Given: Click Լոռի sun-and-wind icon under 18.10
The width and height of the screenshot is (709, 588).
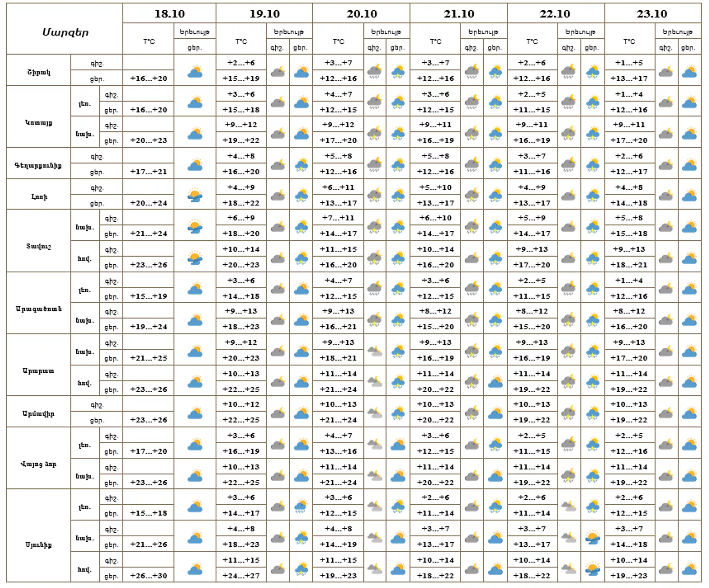Looking at the screenshot, I should [195, 195].
